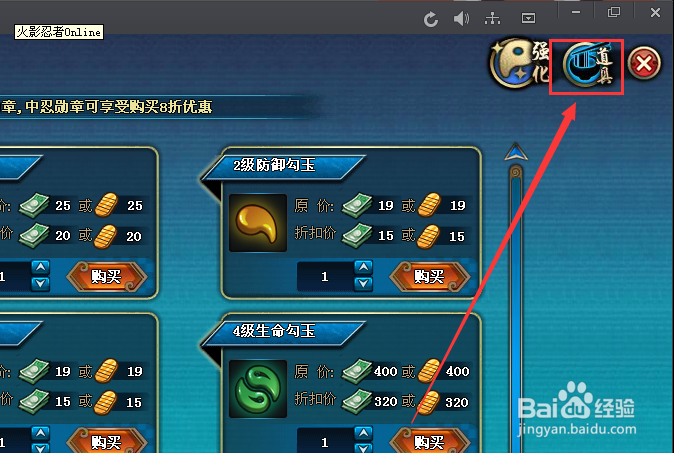Buy the 4级生命勾玉 item
674x453 pixels.
click(x=429, y=441)
